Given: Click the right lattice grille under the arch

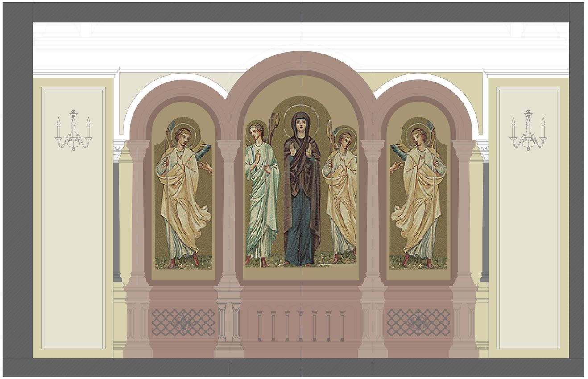Looking at the screenshot, I should point(418,322).
